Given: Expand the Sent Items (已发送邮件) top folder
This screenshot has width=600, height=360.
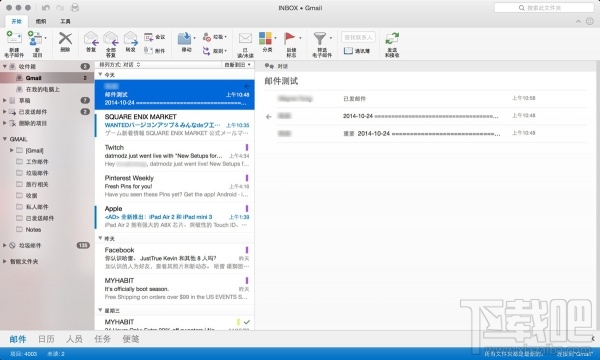Looking at the screenshot, I should tap(5, 112).
